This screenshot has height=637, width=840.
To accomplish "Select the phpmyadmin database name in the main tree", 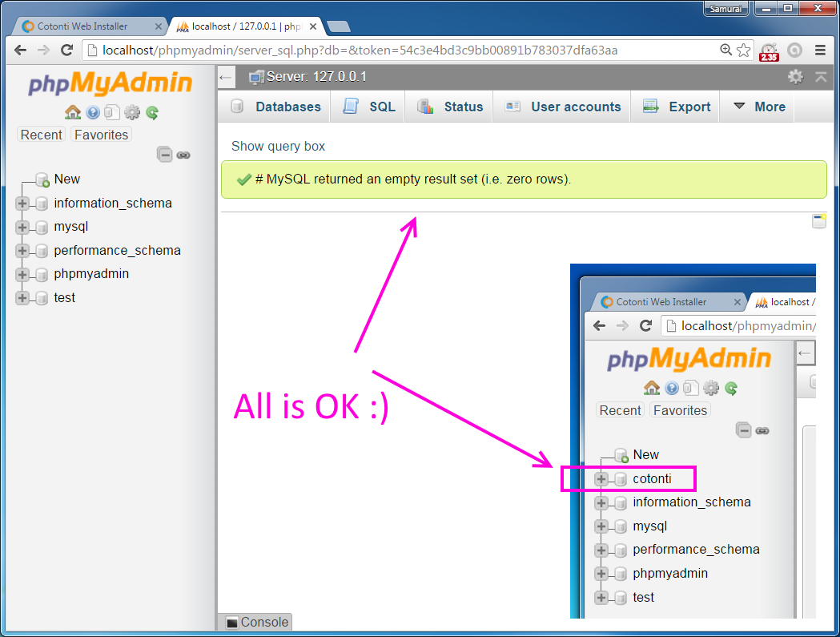I will pyautogui.click(x=91, y=274).
